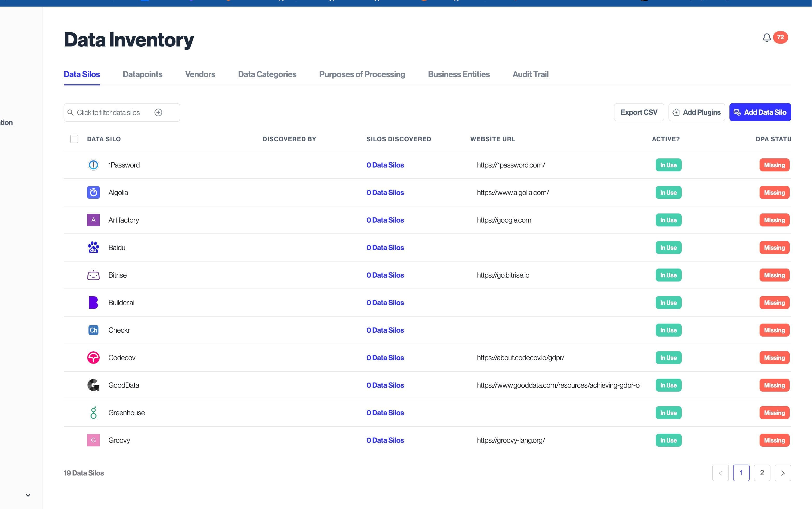Viewport: 812px width, 509px height.
Task: Click the Add Data Silo button
Action: point(760,112)
